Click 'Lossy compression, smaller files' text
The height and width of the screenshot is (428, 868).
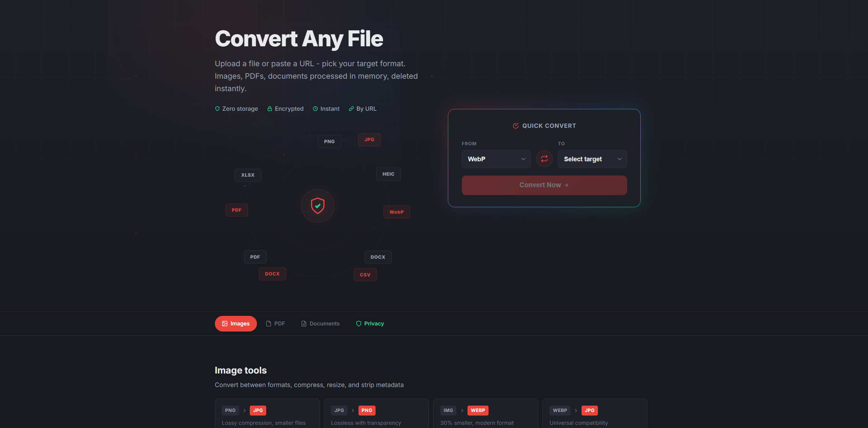[264, 423]
